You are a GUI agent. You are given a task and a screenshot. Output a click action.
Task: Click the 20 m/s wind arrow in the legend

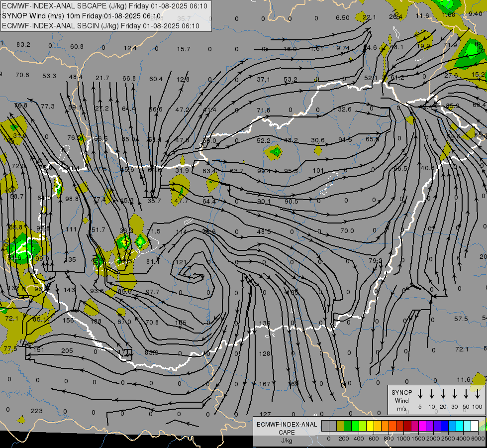(443, 393)
